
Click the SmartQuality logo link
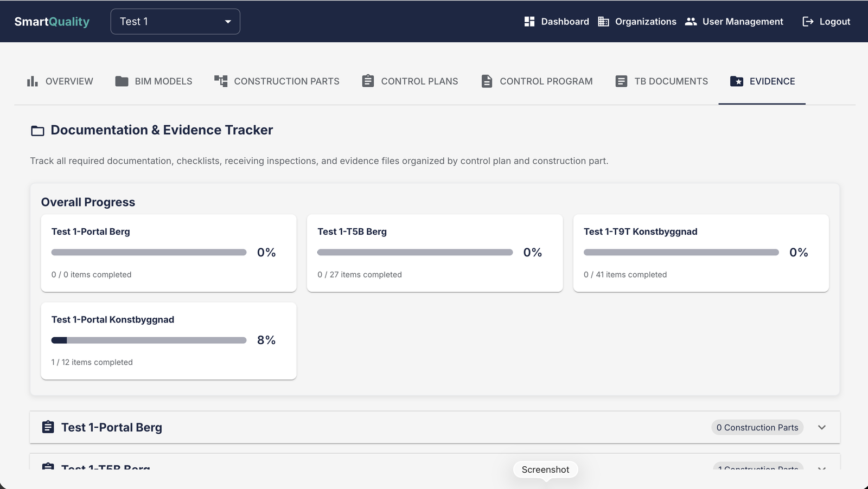click(52, 22)
